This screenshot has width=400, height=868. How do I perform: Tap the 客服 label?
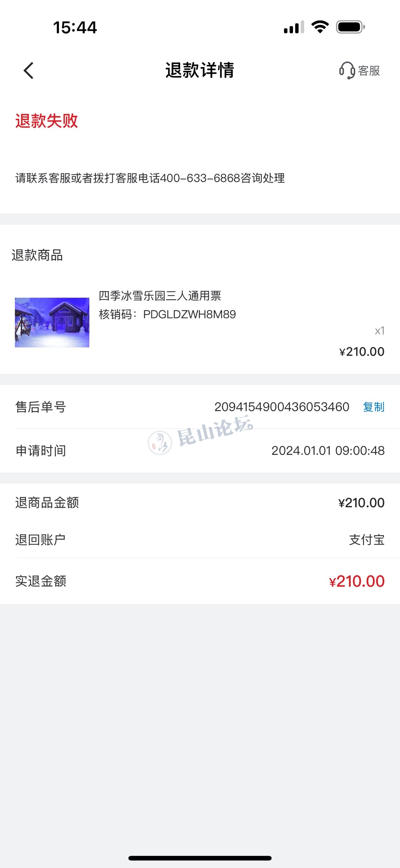click(369, 71)
